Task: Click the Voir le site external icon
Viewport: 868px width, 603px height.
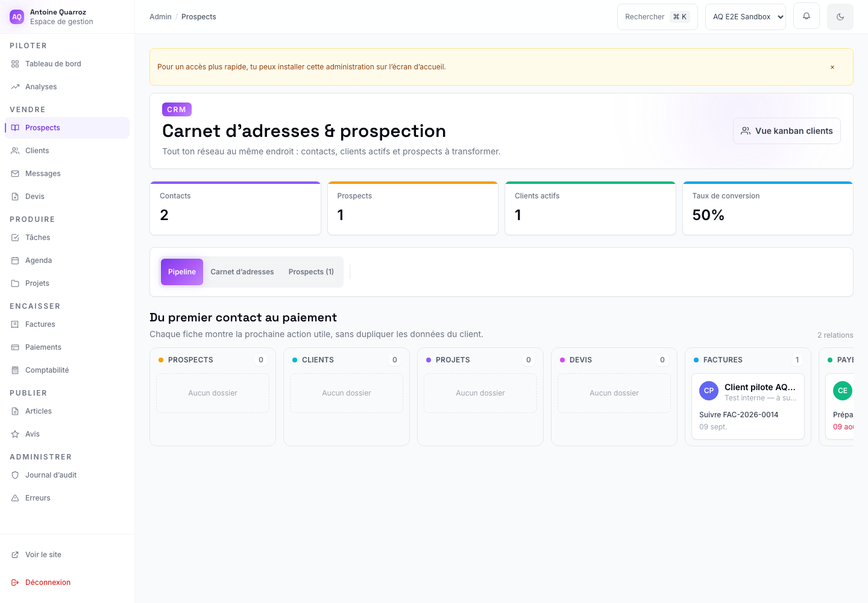Action: 15,555
